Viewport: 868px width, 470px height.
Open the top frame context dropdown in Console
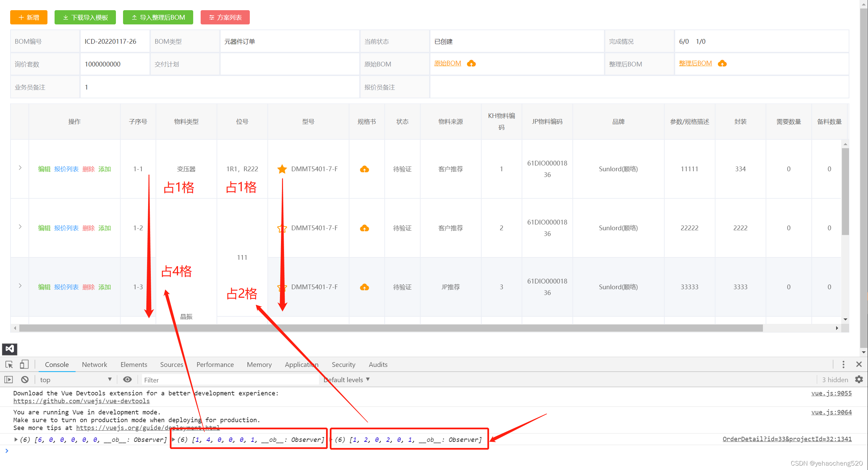[x=75, y=379]
